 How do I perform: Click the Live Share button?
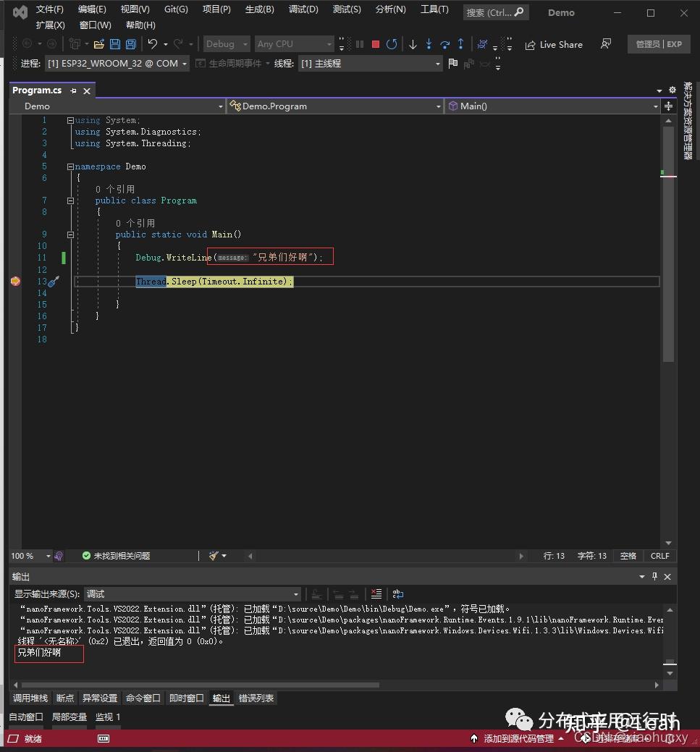pos(554,45)
